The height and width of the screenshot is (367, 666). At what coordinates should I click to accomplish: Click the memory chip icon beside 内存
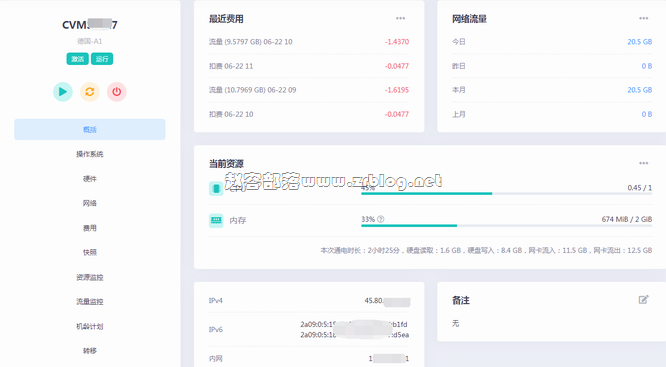click(216, 220)
